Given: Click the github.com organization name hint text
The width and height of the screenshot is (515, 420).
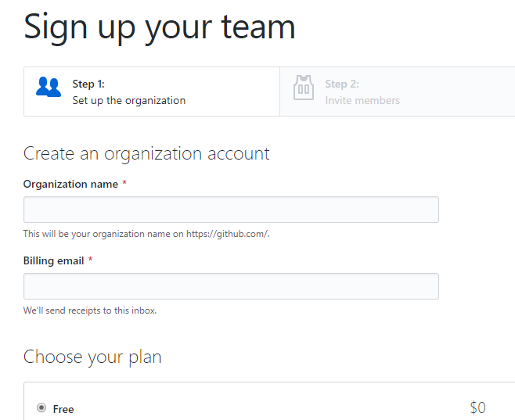Looking at the screenshot, I should 146,234.
